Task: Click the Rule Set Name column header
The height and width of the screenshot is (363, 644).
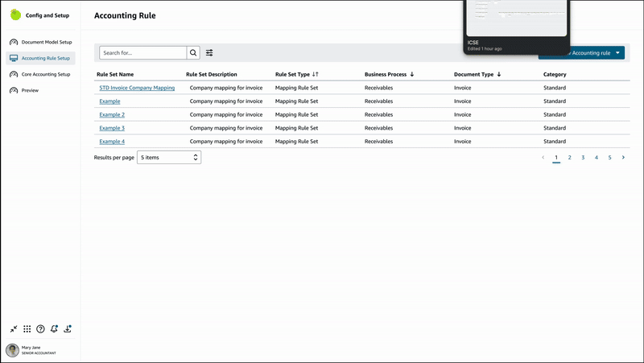Action: (x=115, y=74)
